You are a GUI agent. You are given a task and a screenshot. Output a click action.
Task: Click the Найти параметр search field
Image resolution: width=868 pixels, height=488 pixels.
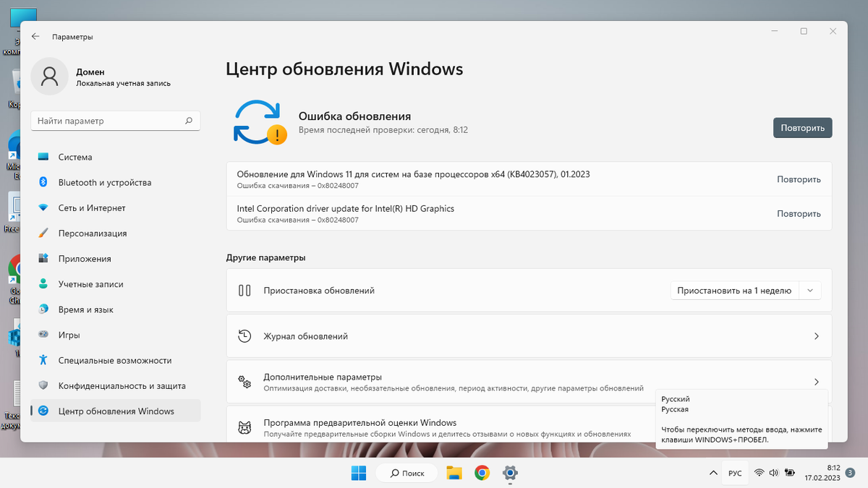tap(116, 121)
